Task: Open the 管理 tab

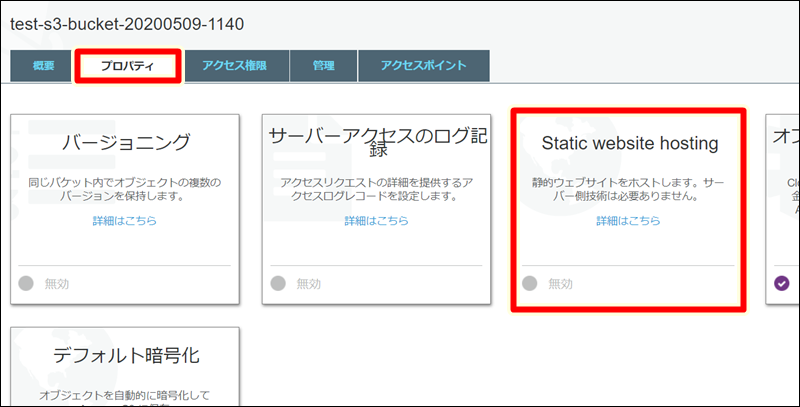Action: (x=324, y=66)
